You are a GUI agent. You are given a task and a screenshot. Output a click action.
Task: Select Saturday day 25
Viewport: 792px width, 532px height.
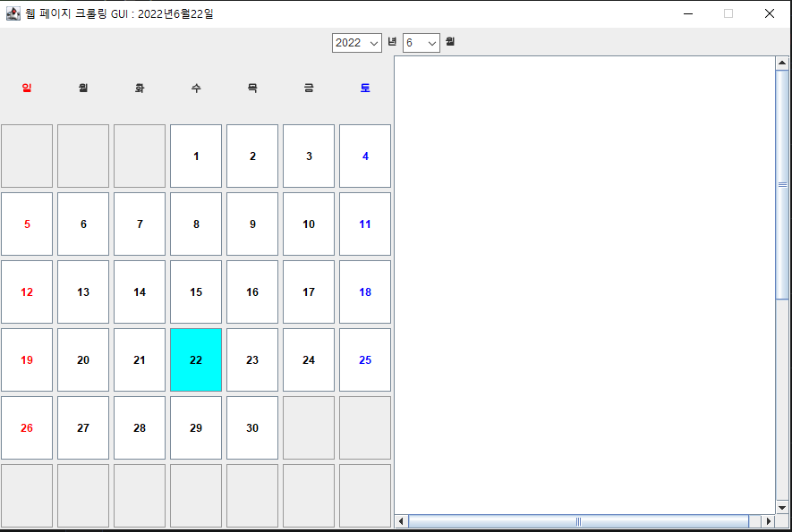tap(365, 359)
